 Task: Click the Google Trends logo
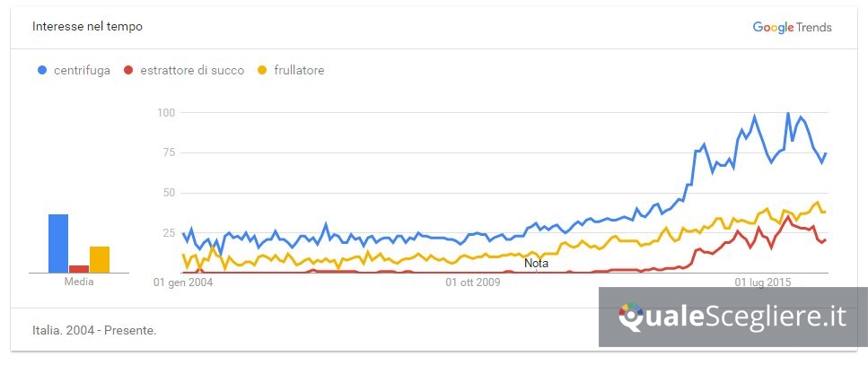[792, 27]
